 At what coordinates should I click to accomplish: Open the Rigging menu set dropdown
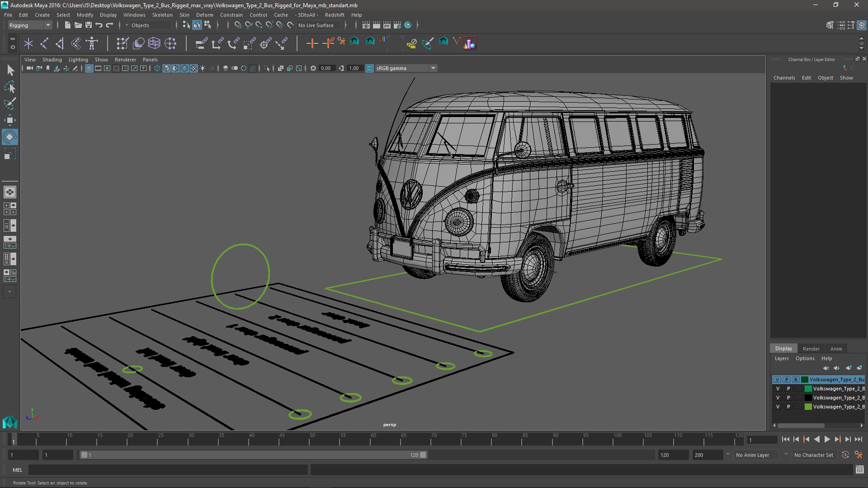[x=30, y=25]
